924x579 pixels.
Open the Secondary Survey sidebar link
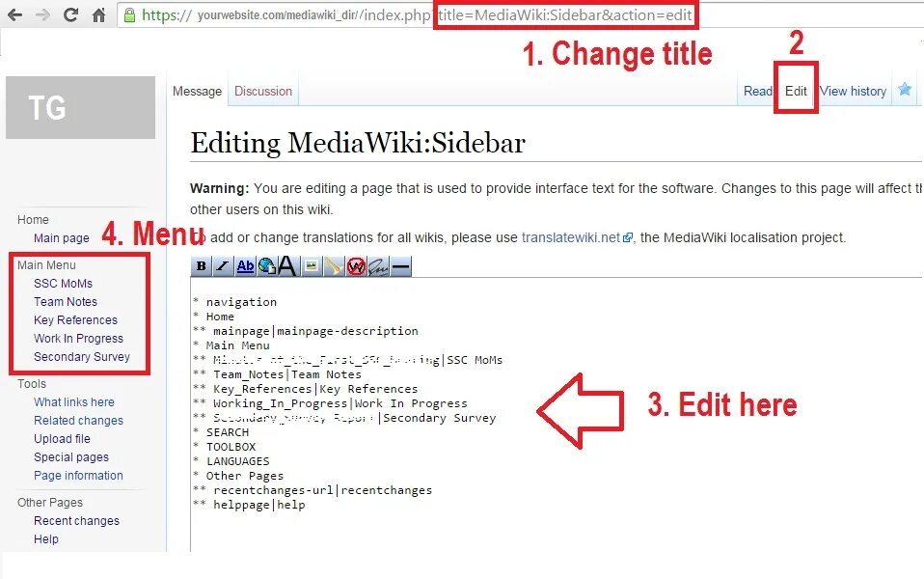[82, 357]
